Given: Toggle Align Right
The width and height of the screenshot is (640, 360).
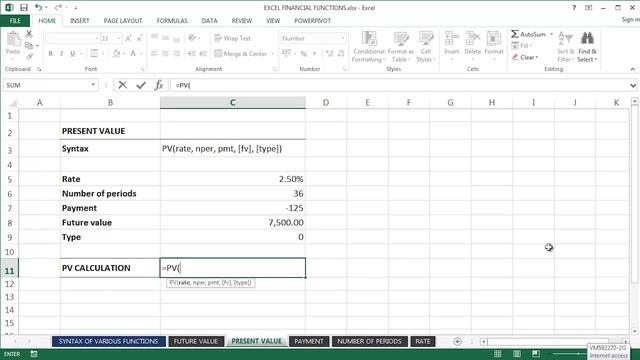Looking at the screenshot, I should 176,53.
